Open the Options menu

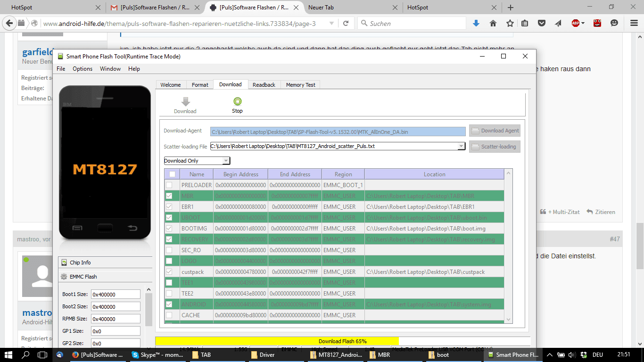83,69
